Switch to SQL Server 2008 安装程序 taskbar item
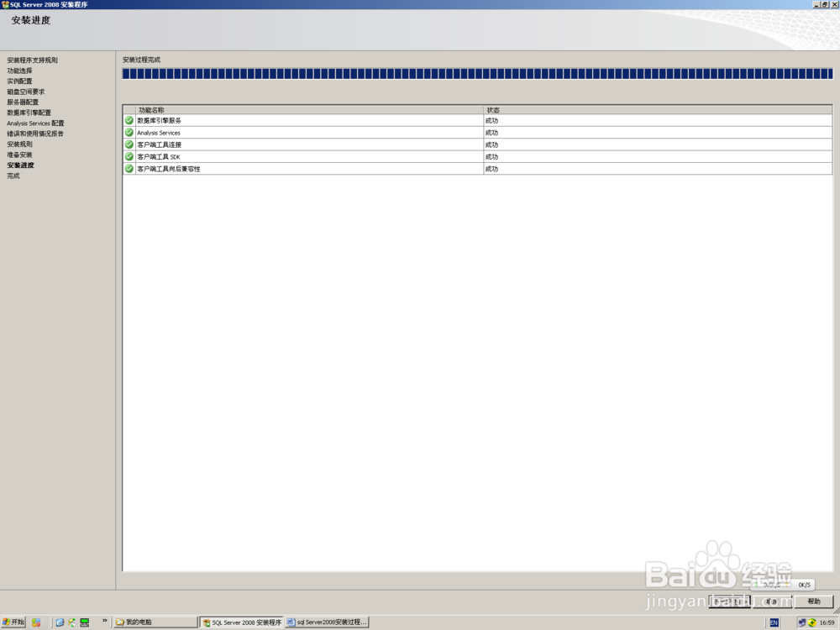Screen dimensions: 840x630 (242, 622)
